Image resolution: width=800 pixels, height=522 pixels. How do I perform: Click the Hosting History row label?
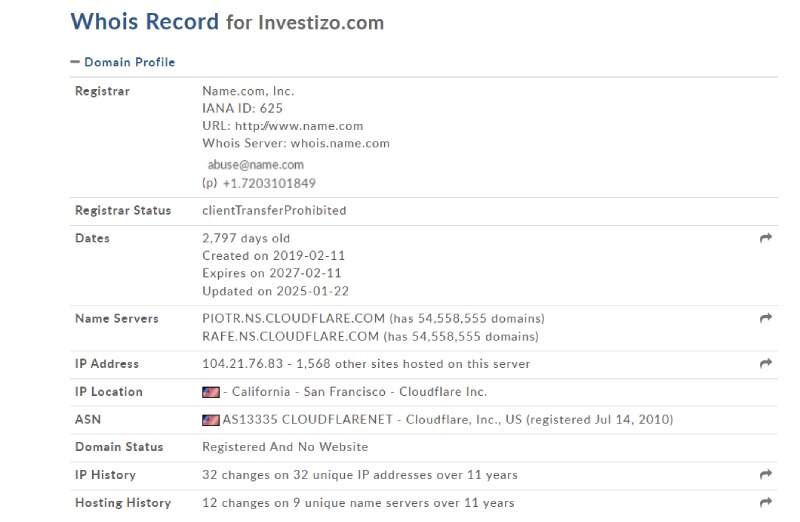click(x=123, y=503)
